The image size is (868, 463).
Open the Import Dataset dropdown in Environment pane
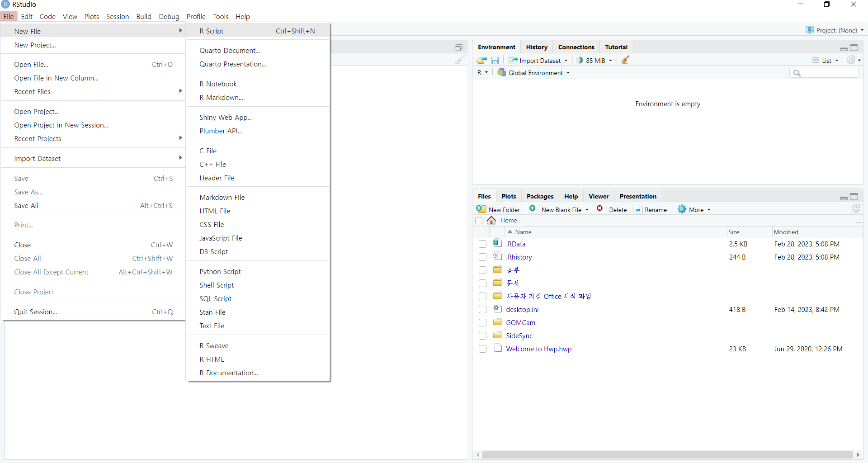point(538,60)
